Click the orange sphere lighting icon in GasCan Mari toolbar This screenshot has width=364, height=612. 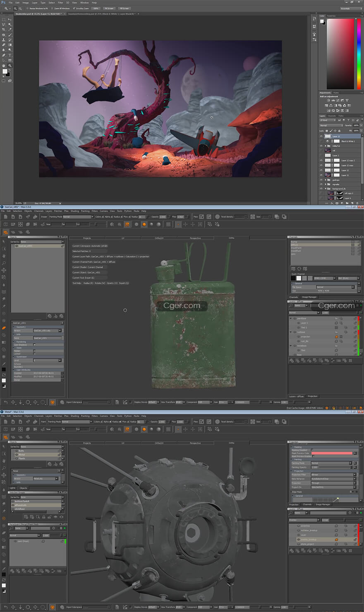(x=144, y=224)
